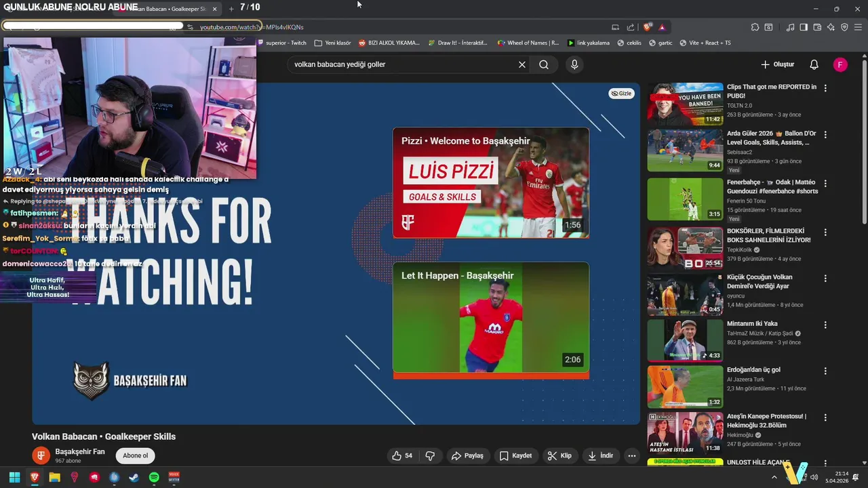Hide end screen with Gizle toggle
This screenshot has width=868, height=488.
pyautogui.click(x=621, y=94)
